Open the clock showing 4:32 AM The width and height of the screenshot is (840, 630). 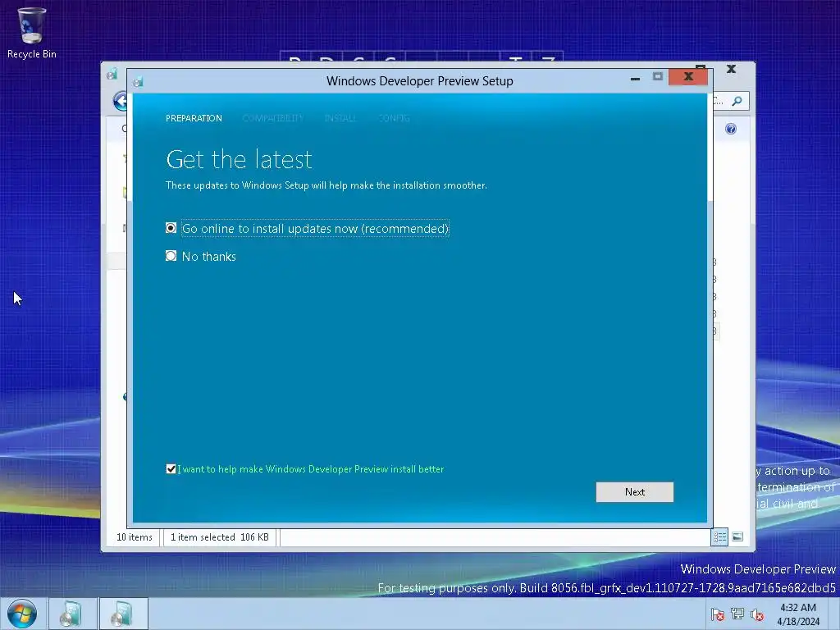pyautogui.click(x=798, y=614)
